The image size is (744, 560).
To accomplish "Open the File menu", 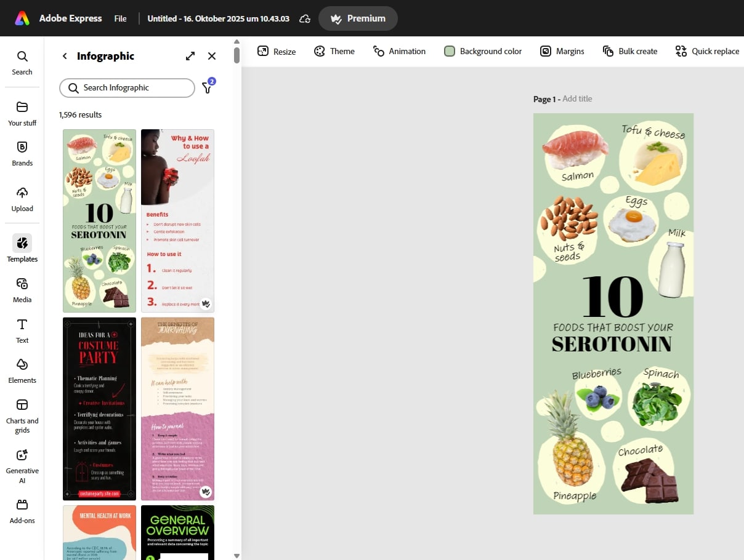I will 120,18.
